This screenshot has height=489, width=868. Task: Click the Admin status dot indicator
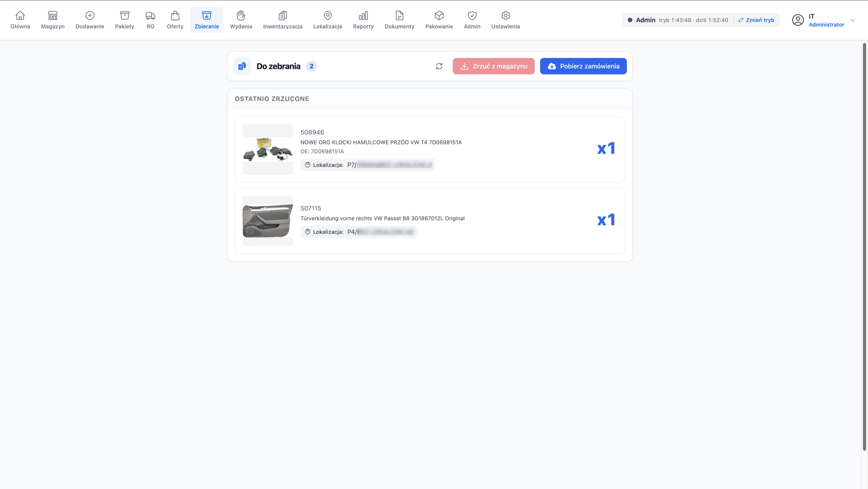click(630, 20)
